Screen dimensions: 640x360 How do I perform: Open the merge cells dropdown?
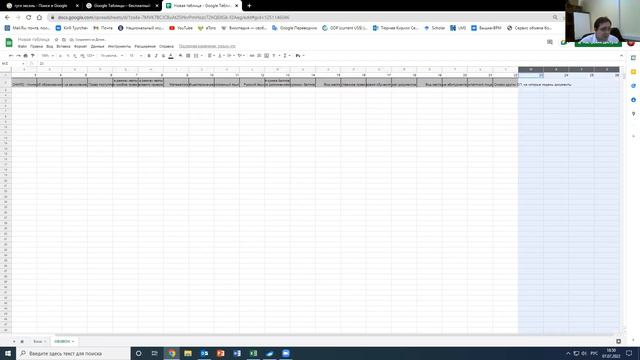tap(198, 56)
